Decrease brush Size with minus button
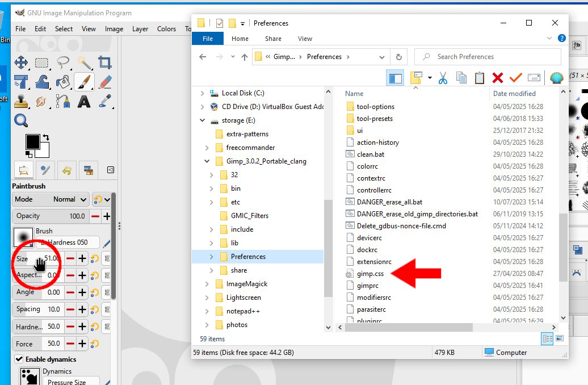 (x=70, y=258)
